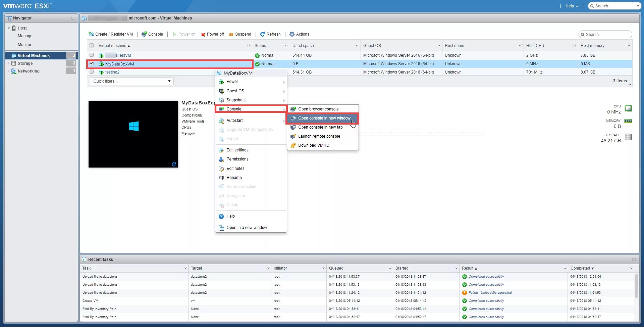The image size is (644, 327).
Task: Open the Virtual machine column dropdown arrow
Action: point(249,46)
